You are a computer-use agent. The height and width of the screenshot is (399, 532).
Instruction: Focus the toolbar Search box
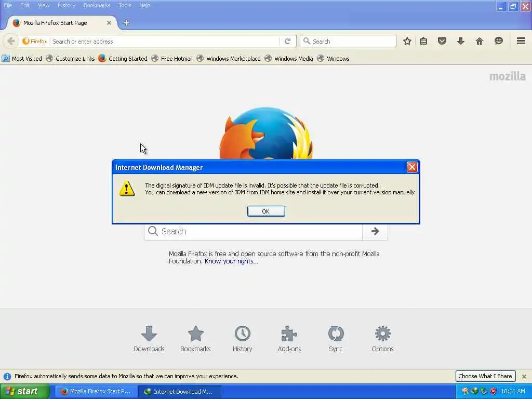(348, 41)
